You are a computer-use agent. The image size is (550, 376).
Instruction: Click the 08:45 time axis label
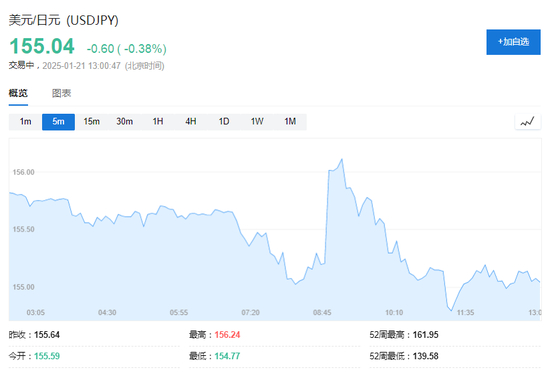(322, 312)
